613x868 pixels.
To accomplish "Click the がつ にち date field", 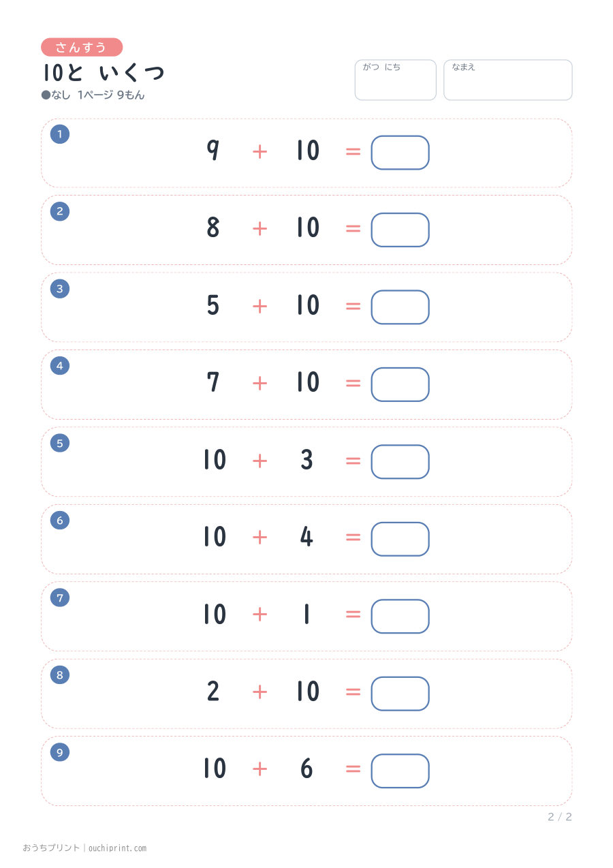I will [395, 80].
